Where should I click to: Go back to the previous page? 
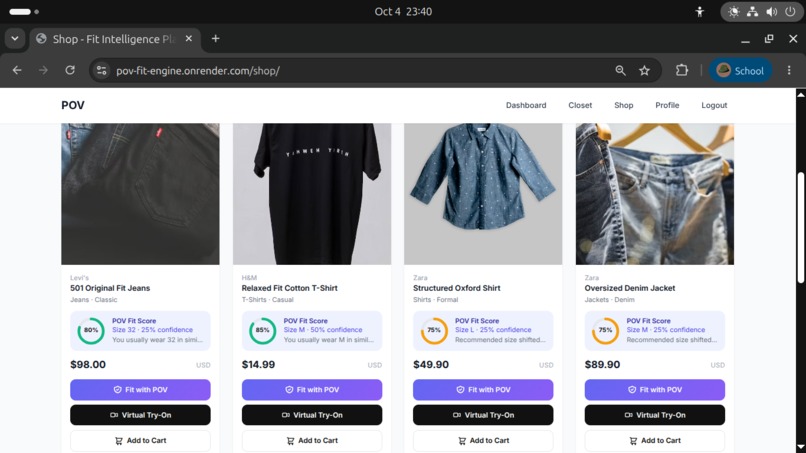tap(17, 70)
